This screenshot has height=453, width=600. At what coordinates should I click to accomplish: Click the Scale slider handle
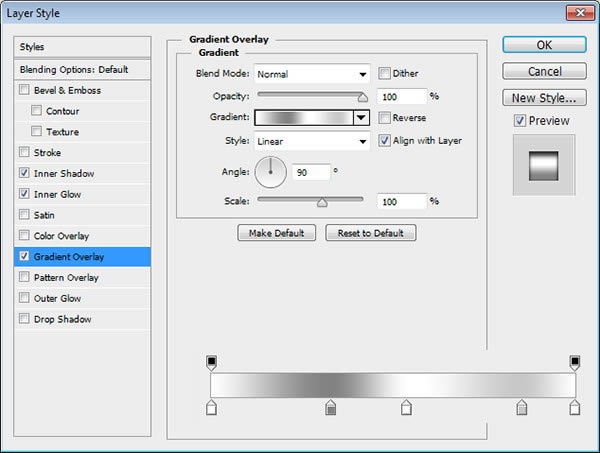322,202
